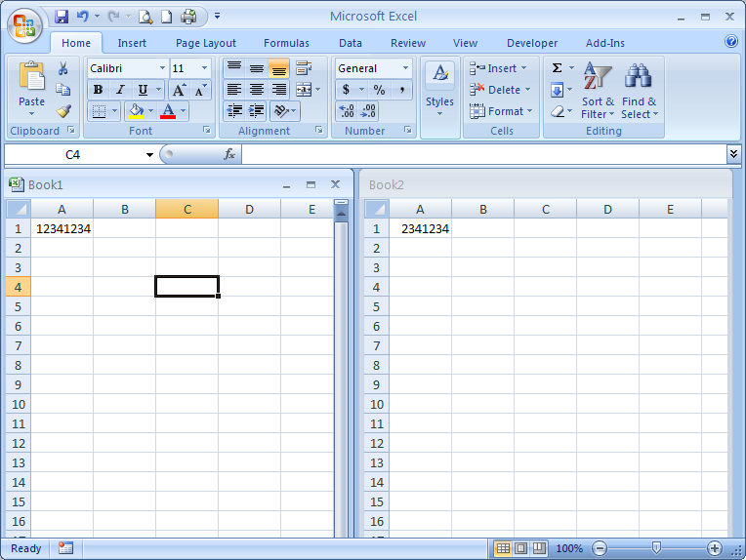The image size is (746, 560).
Task: Activate the Format Painter brush
Action: pyautogui.click(x=63, y=111)
